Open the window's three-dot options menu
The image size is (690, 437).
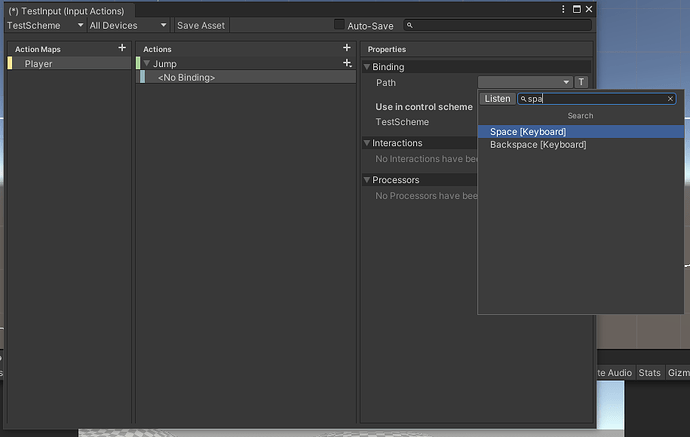[x=564, y=9]
